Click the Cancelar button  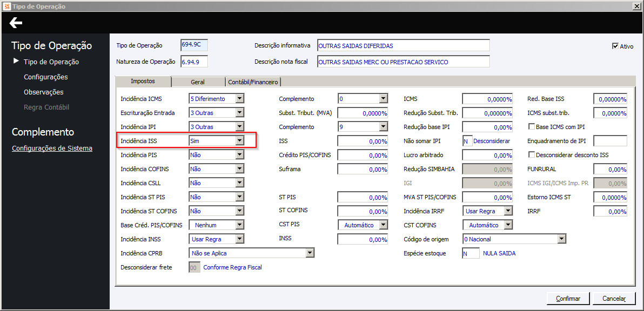pos(613,299)
